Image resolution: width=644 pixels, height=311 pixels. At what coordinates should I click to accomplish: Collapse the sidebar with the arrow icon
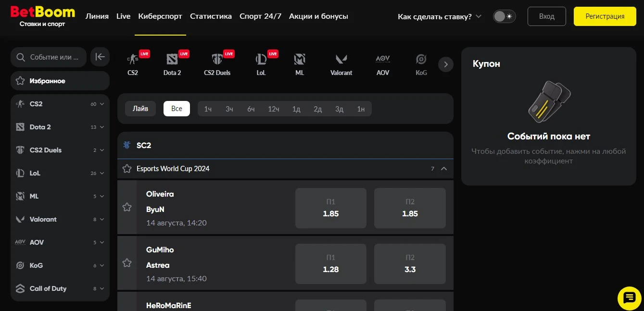coord(100,57)
